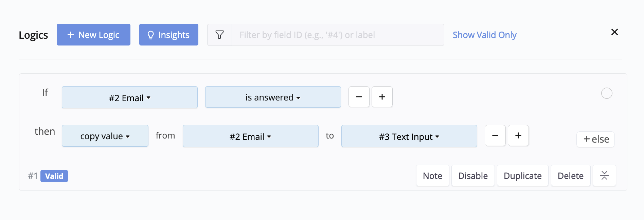
Task: Collapse the logic rule card
Action: (604, 176)
